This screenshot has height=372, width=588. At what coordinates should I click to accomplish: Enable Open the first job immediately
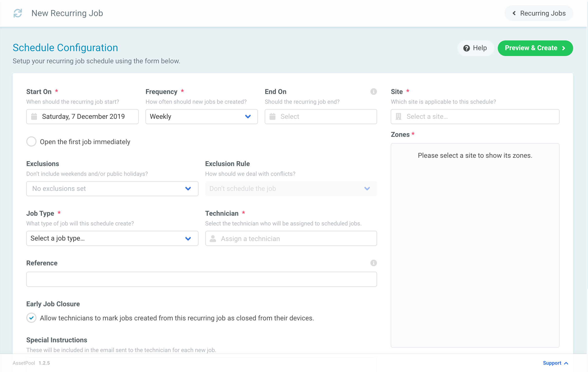[x=31, y=142]
